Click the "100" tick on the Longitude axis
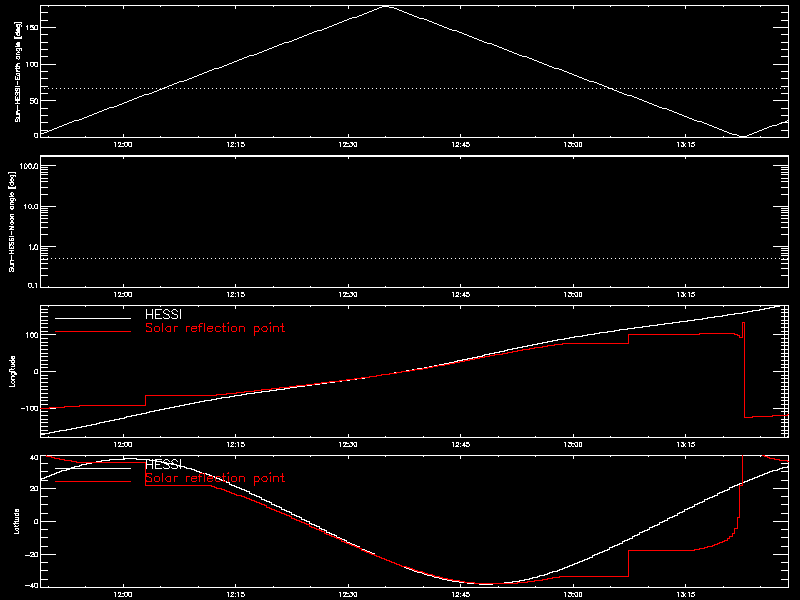 [32, 335]
